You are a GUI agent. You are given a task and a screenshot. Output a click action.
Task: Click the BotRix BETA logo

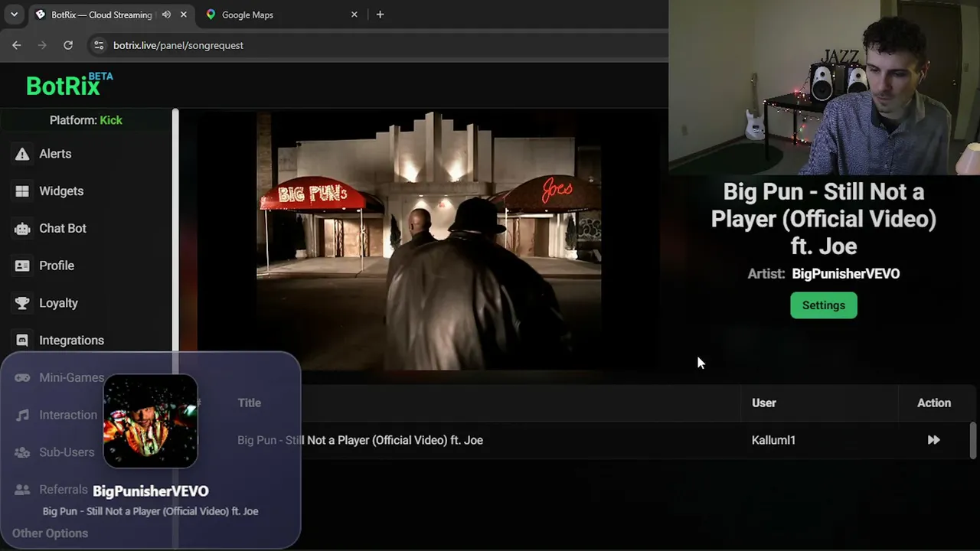(69, 84)
